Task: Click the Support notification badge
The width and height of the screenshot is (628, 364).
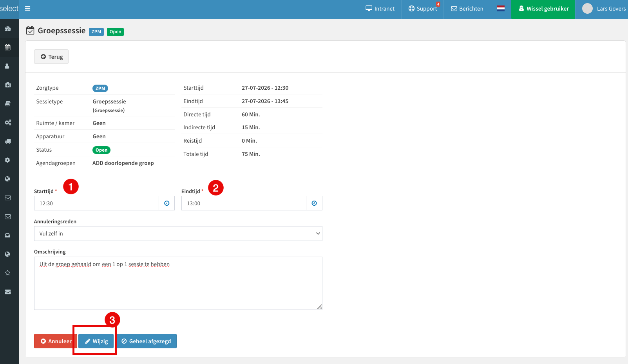Action: pos(438,4)
